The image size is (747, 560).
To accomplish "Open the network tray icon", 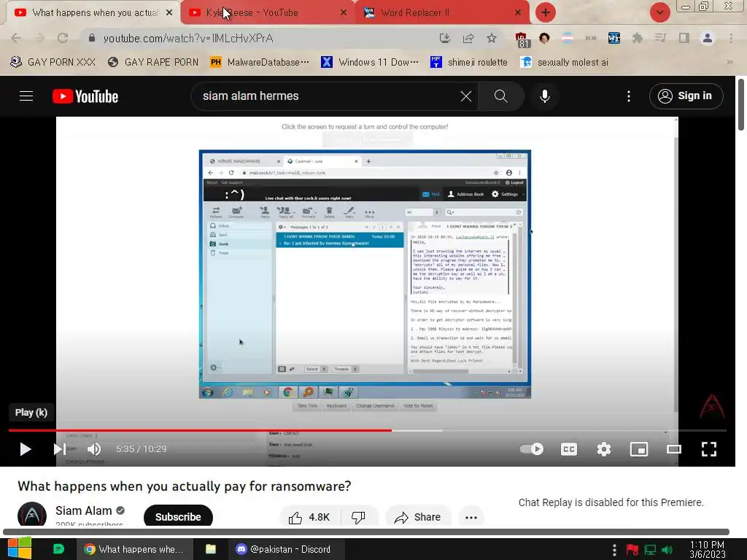I will click(650, 550).
